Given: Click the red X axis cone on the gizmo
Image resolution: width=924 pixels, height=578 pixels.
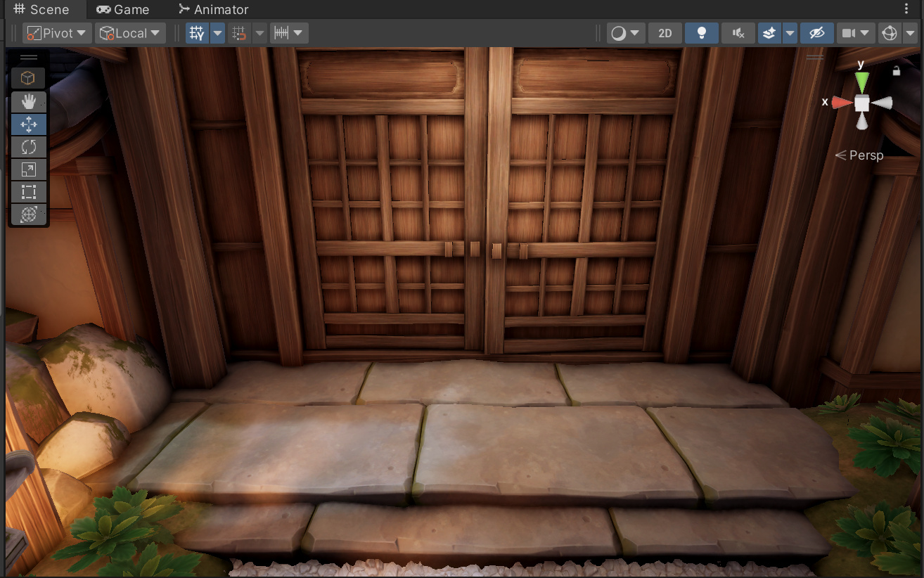Looking at the screenshot, I should tap(841, 103).
